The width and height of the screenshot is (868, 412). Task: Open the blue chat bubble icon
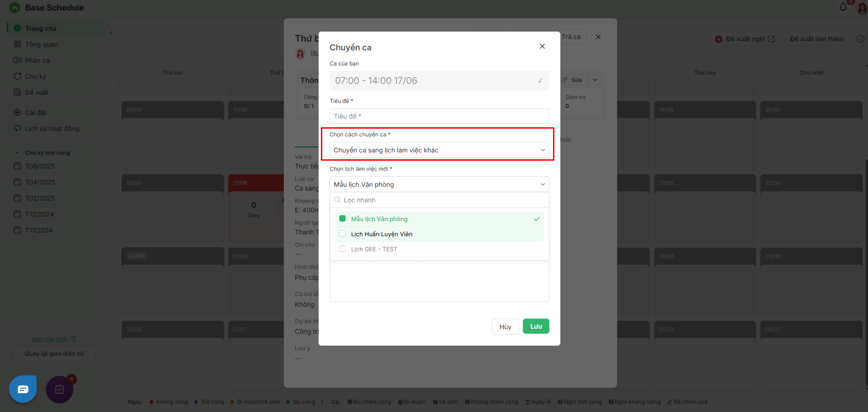coord(23,389)
